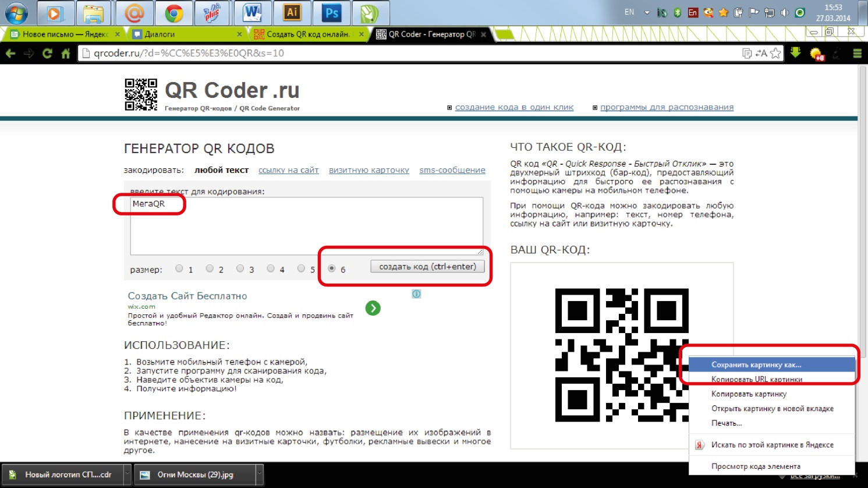Click EN language indicator in tray
The height and width of the screenshot is (488, 868).
(x=629, y=12)
